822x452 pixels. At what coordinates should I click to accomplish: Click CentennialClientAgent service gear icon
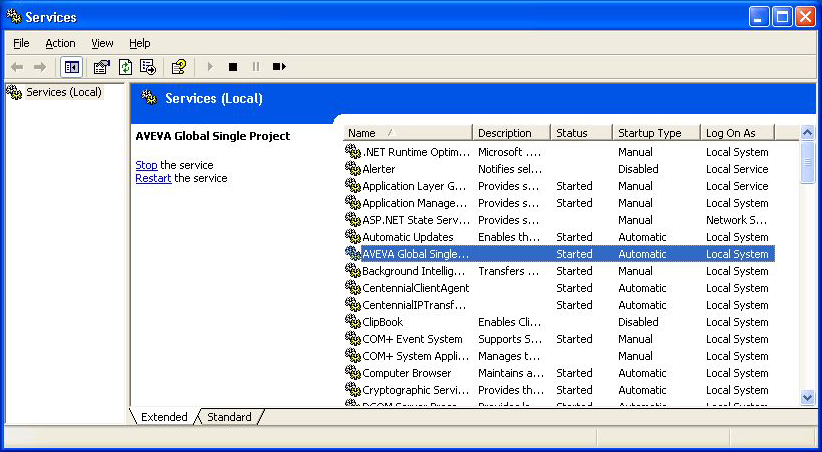tap(353, 287)
